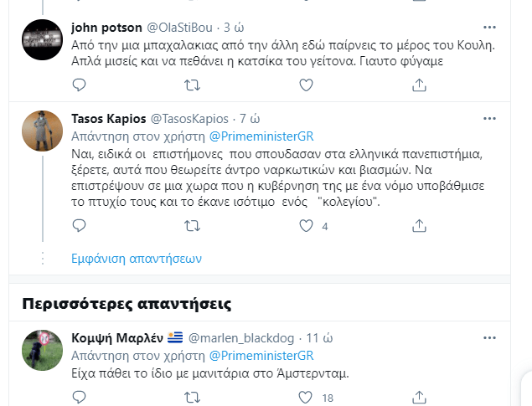The width and height of the screenshot is (532, 406).
Task: Retweet john potson's tweet
Action: (192, 84)
